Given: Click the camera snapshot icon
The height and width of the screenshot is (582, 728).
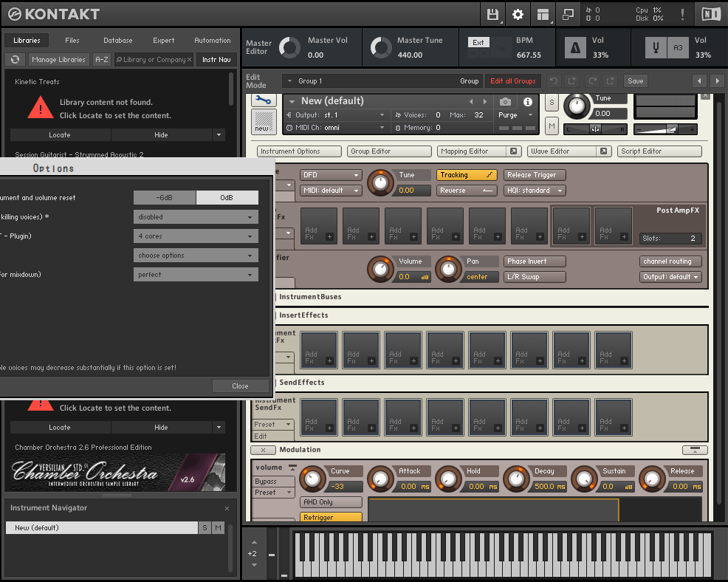Looking at the screenshot, I should point(505,102).
